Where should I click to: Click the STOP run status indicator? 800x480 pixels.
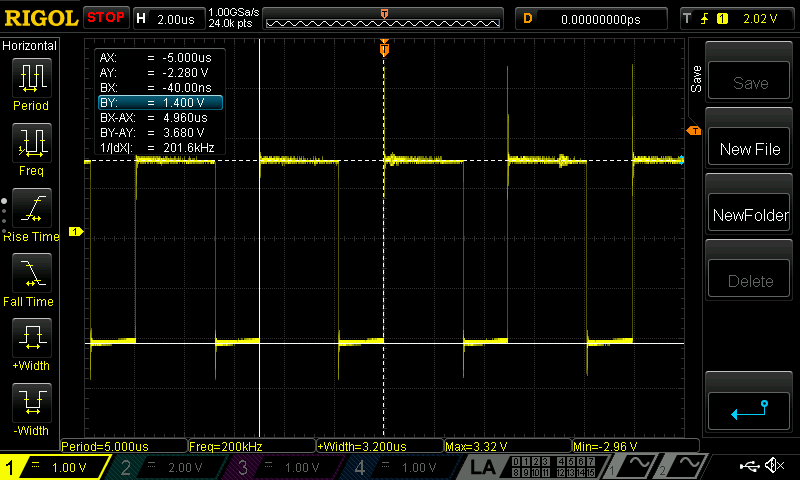click(x=105, y=18)
